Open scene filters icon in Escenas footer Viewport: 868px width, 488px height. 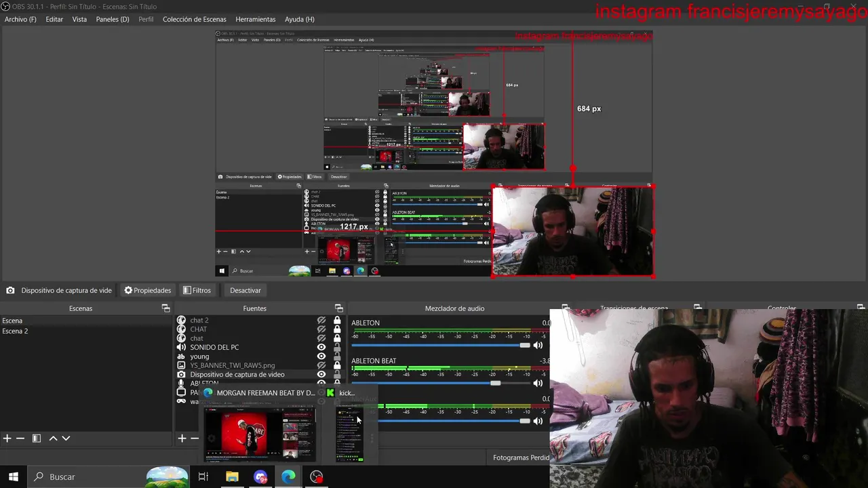click(x=37, y=439)
